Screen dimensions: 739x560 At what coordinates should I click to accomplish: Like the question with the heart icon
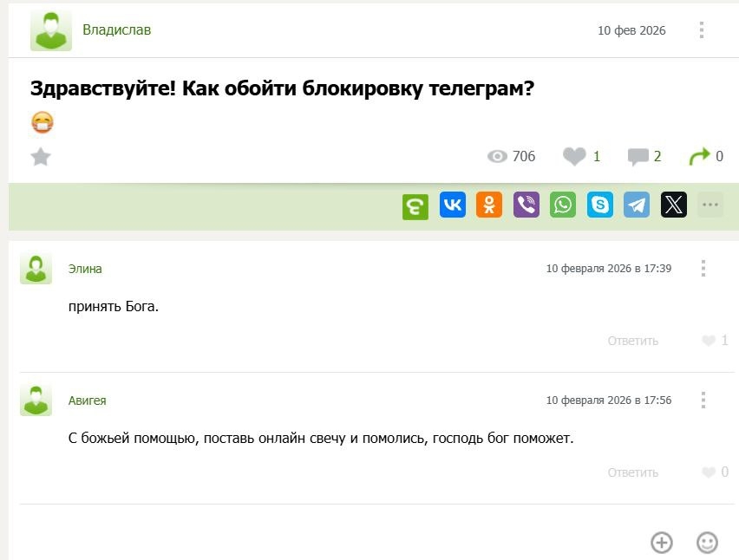tap(574, 157)
